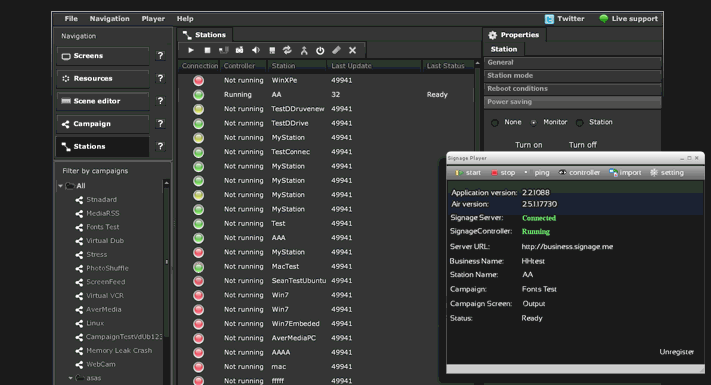711x385 pixels.
Task: Click the red connection dot for WinXPe
Action: click(198, 80)
